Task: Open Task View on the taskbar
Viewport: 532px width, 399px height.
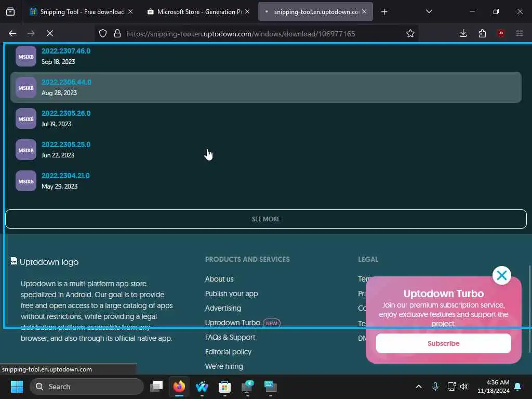Action: (156, 387)
